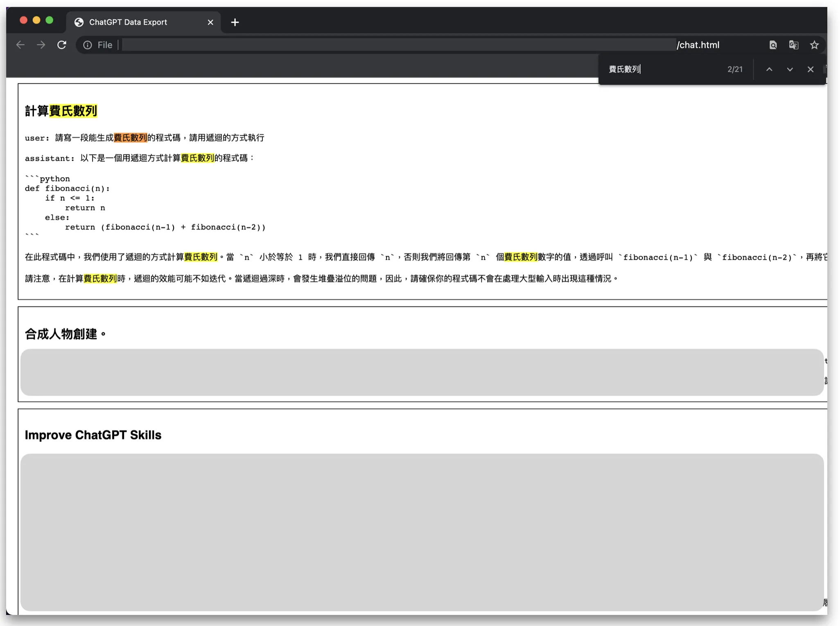Click the browser back arrow
Viewport: 840px width, 626px height.
click(20, 45)
